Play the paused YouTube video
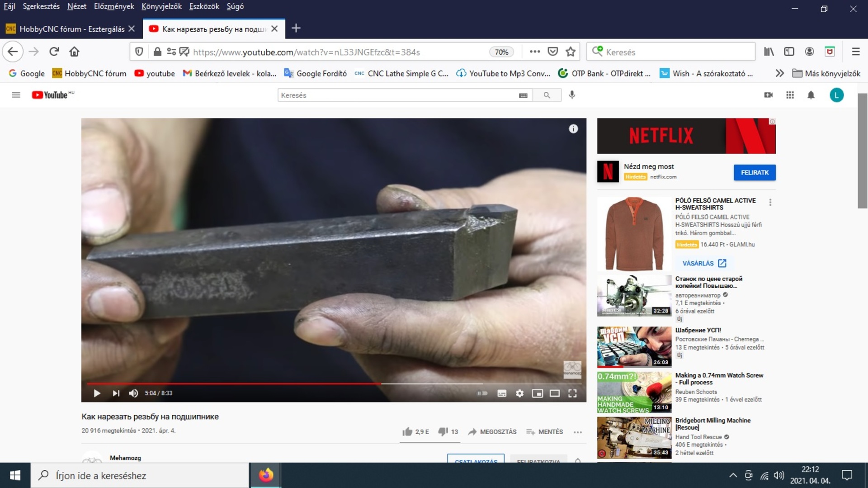Viewport: 868px width, 488px height. [x=97, y=393]
